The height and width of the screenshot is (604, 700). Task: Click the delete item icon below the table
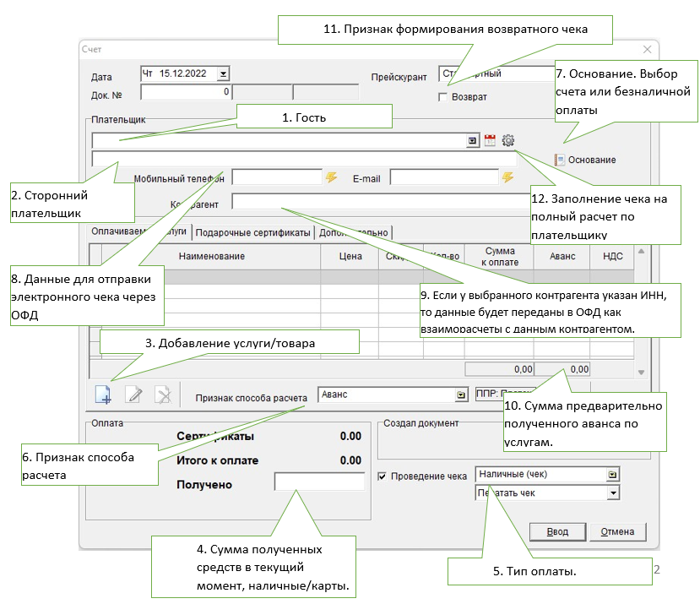[164, 395]
